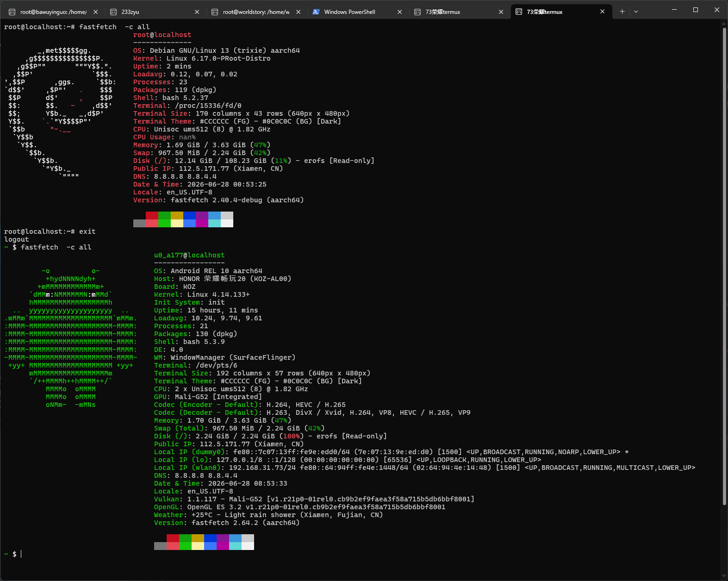Close the 233zyu tab

(x=197, y=12)
